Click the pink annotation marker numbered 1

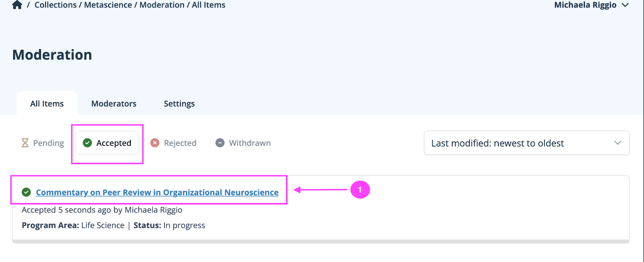360,190
